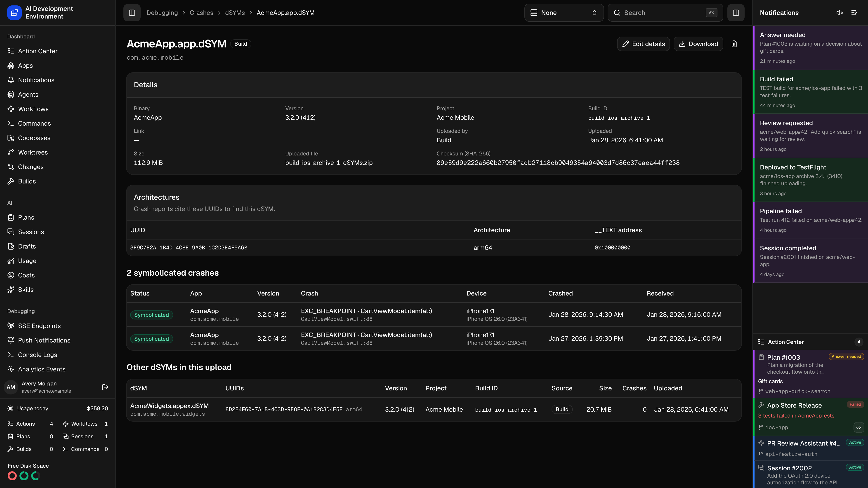The width and height of the screenshot is (868, 488).
Task: Open Apps in sidebar
Action: [58, 66]
